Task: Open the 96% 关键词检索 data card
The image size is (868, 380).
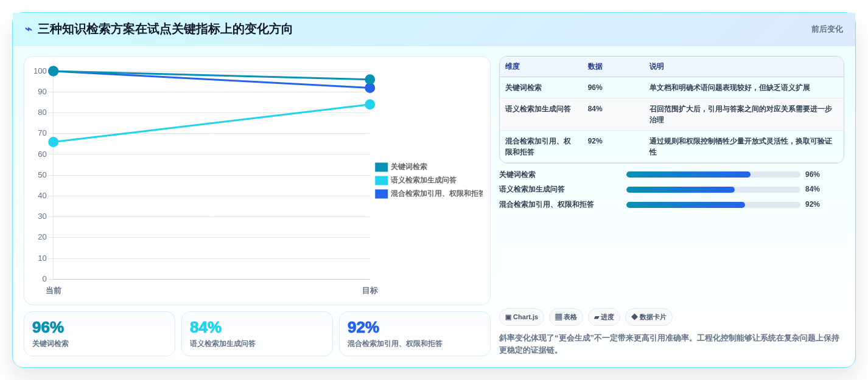Action: coord(99,334)
